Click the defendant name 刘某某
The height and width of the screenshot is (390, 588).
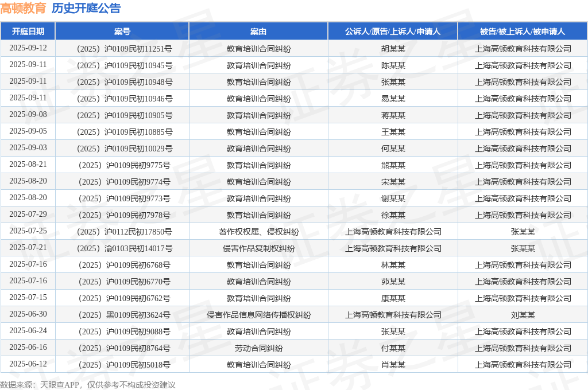523,315
